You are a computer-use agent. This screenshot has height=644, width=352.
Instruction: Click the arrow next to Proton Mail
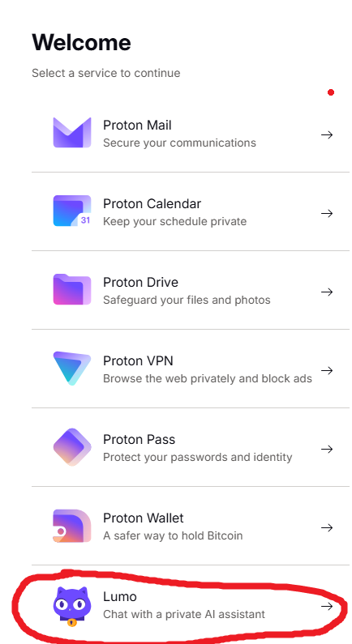pyautogui.click(x=327, y=134)
